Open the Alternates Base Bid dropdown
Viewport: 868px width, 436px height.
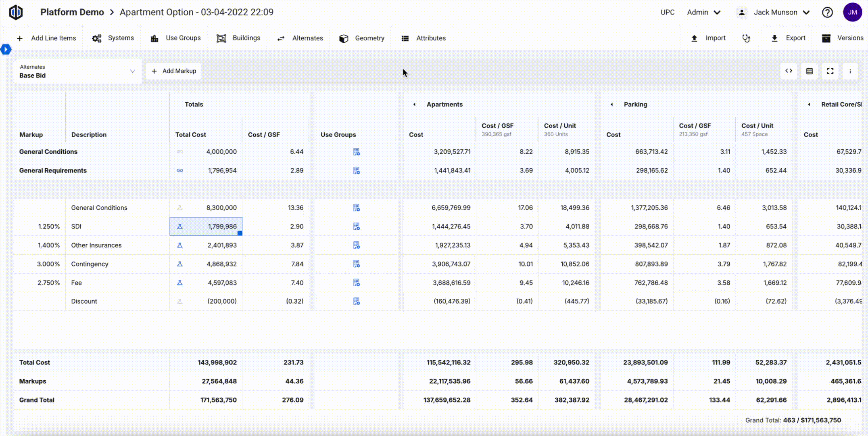(x=77, y=71)
